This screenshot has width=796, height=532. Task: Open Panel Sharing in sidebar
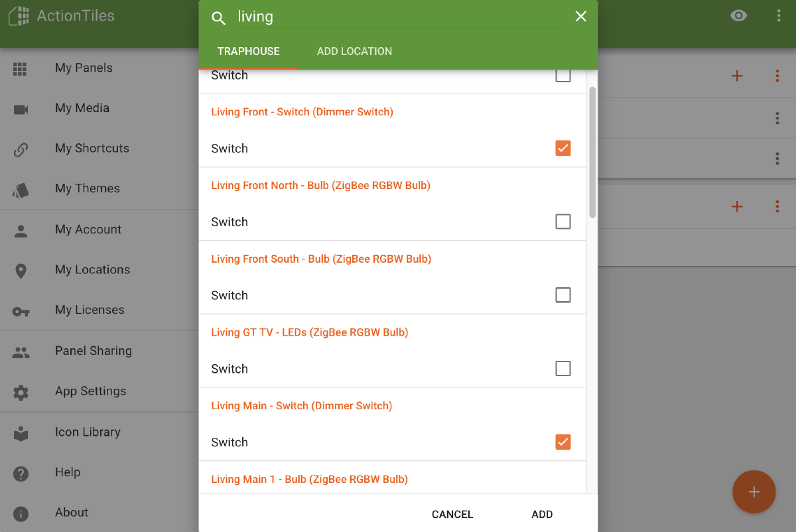coord(99,352)
